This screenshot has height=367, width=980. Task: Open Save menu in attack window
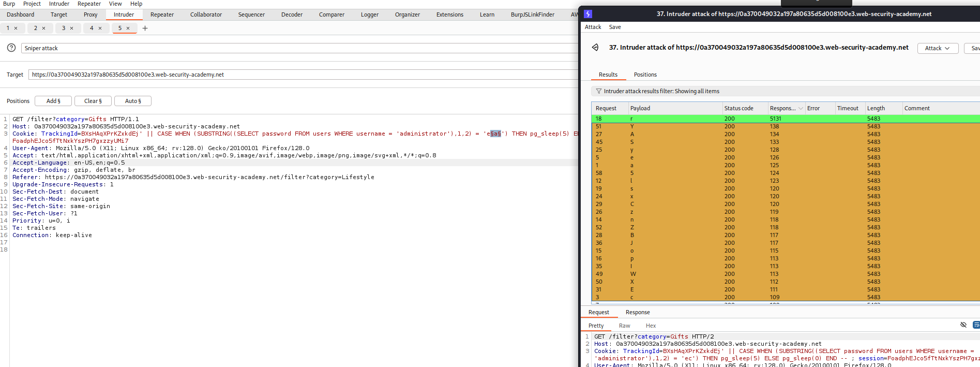click(x=615, y=27)
